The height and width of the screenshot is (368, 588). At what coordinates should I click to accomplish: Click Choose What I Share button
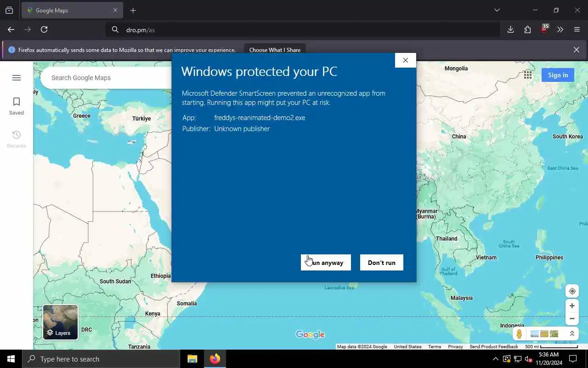click(x=275, y=50)
